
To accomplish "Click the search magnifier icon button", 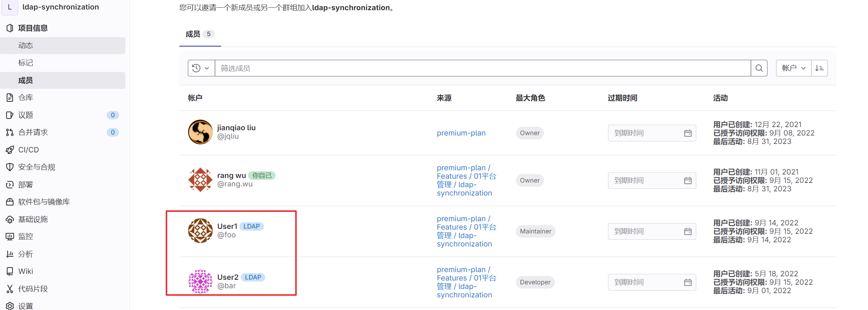I will point(759,68).
